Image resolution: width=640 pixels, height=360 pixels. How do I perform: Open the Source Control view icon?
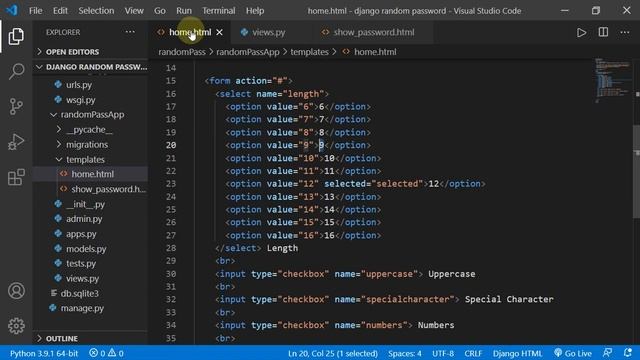coord(16,107)
